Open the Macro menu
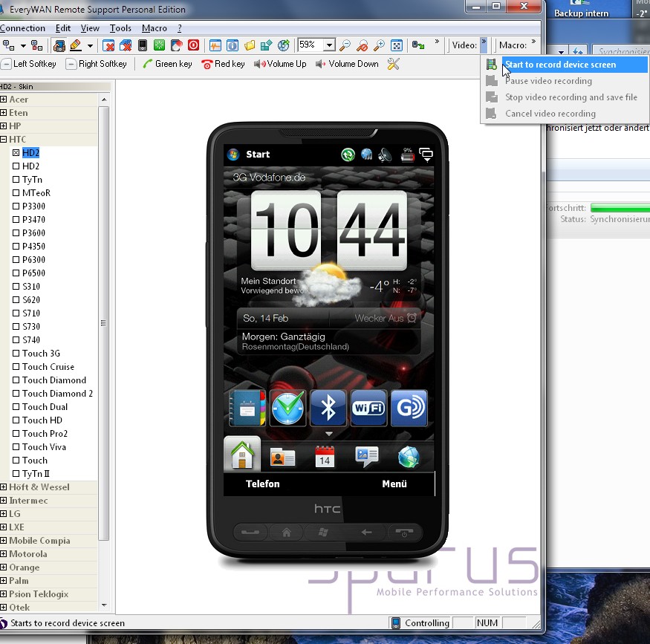 click(155, 28)
